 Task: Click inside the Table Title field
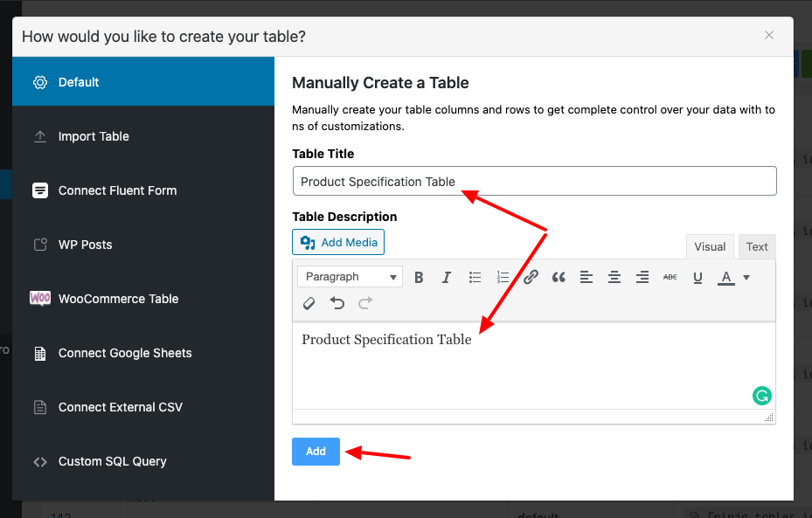pos(534,182)
